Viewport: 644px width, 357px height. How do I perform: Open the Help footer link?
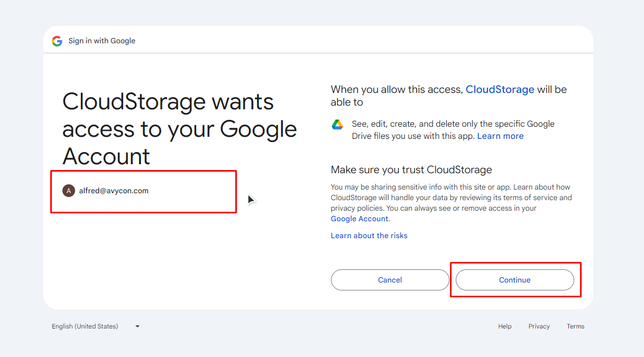[505, 326]
